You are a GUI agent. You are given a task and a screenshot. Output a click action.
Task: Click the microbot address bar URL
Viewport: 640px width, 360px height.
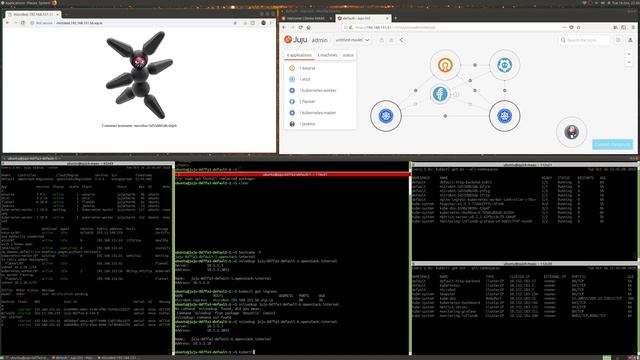tap(79, 23)
